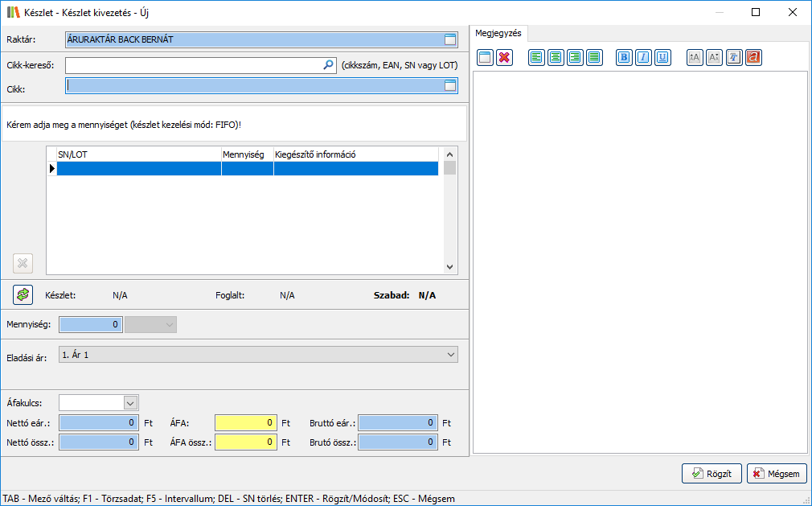Open the unit dropdown next to Mennyiség
Viewport: 812px width, 506px height.
(x=169, y=324)
